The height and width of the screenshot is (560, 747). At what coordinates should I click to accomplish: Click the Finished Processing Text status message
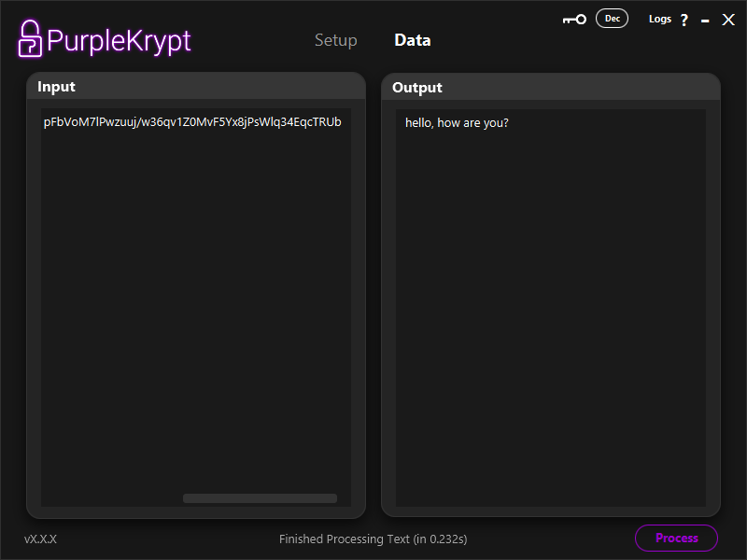pyautogui.click(x=373, y=539)
